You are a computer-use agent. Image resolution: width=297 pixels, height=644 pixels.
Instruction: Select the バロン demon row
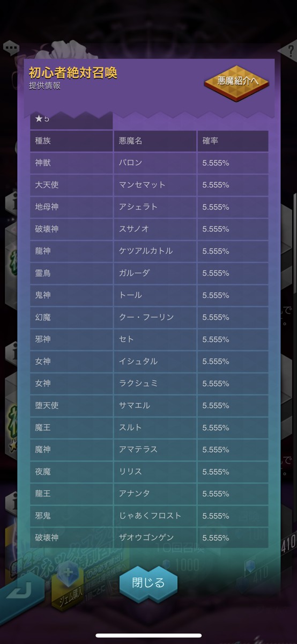click(149, 163)
